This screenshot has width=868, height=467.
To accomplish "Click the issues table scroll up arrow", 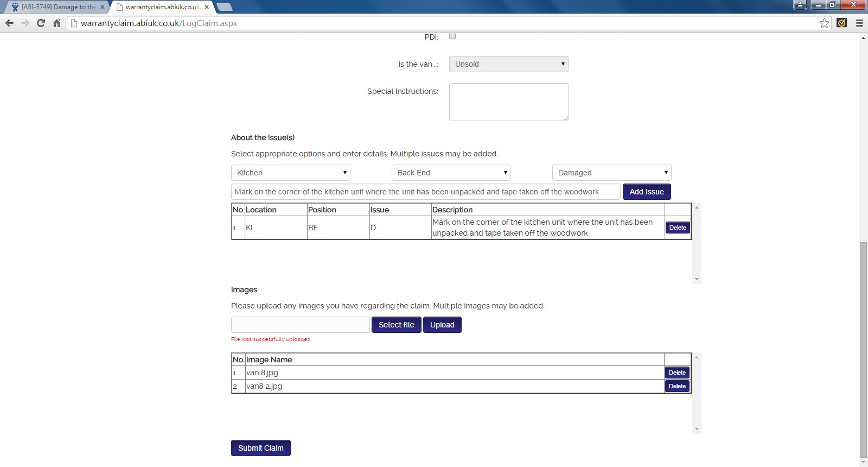I will tap(697, 207).
